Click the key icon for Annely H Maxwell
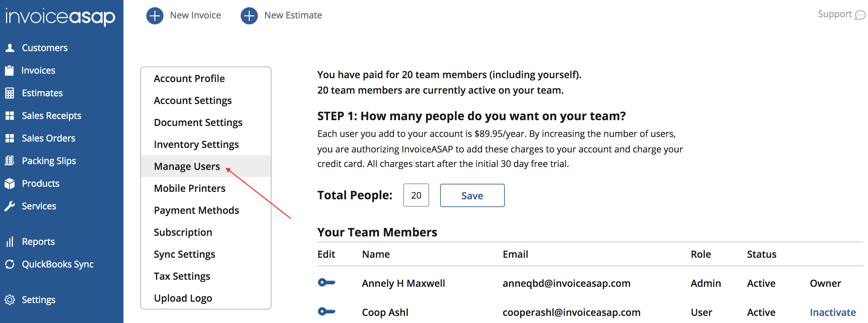Viewport: 868px width, 323px height. [x=326, y=282]
